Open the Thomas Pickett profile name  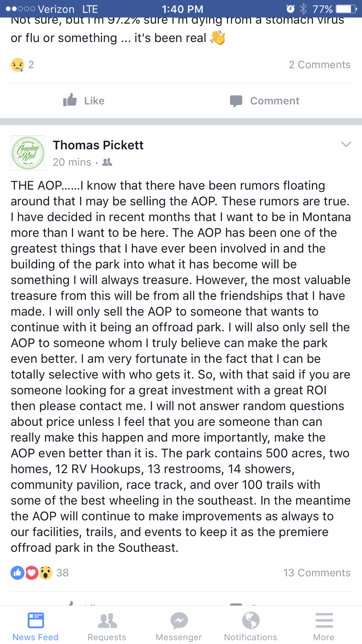pos(98,145)
